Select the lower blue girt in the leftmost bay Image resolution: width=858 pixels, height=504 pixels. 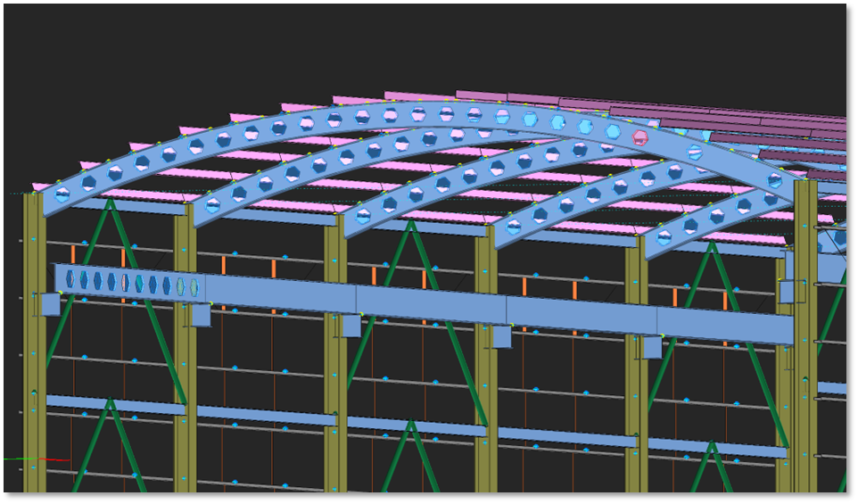click(116, 405)
